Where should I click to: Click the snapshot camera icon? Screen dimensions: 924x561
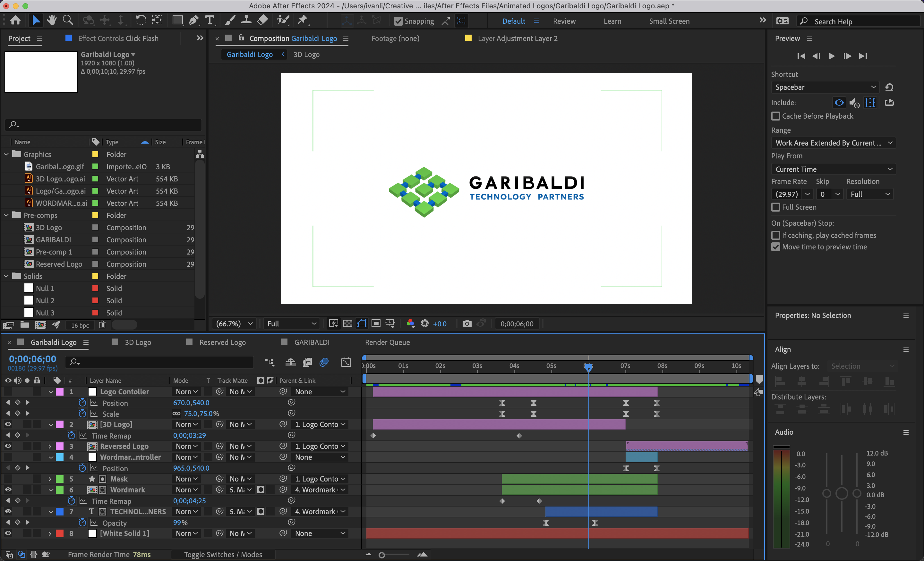pos(466,323)
